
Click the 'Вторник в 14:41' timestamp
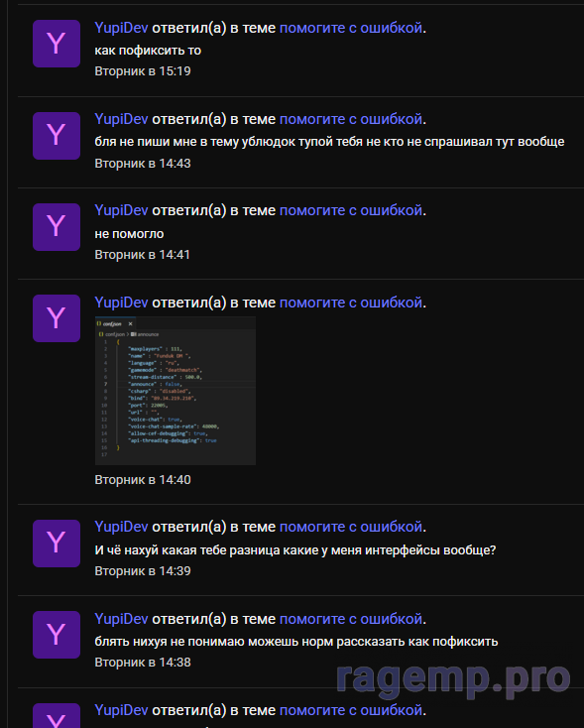143,255
